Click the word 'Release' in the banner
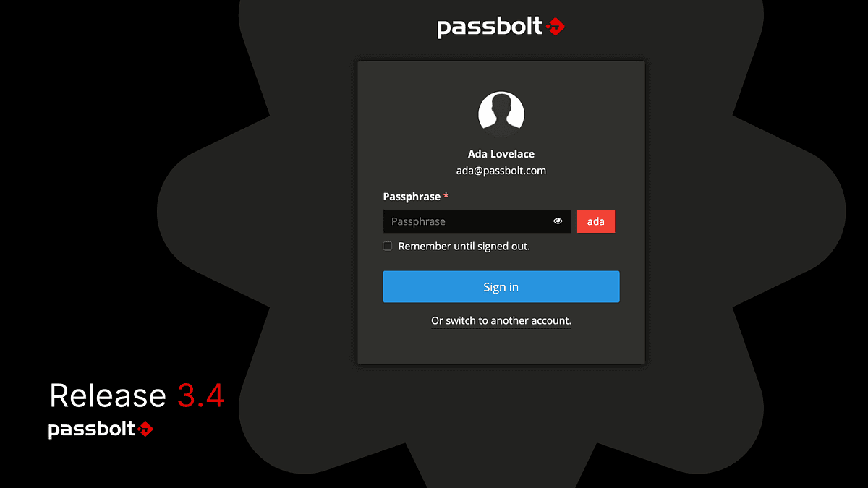This screenshot has width=868, height=488. tap(108, 396)
